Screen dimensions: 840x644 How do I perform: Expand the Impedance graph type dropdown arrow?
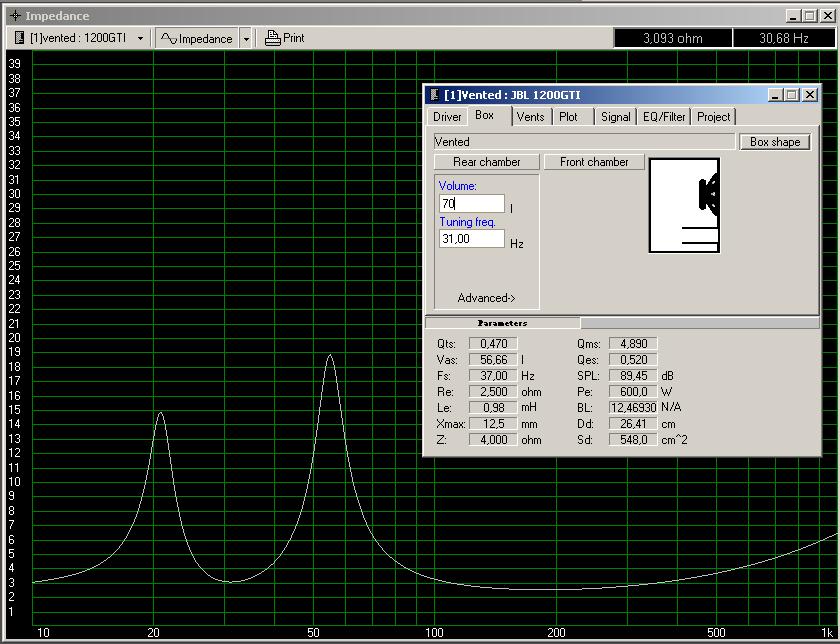pos(246,38)
